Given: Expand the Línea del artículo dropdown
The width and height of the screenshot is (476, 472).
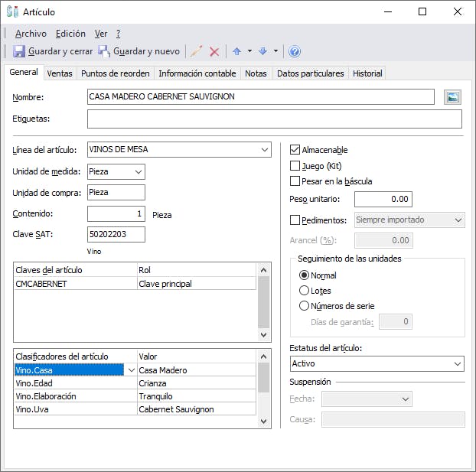Looking at the screenshot, I should tap(264, 149).
